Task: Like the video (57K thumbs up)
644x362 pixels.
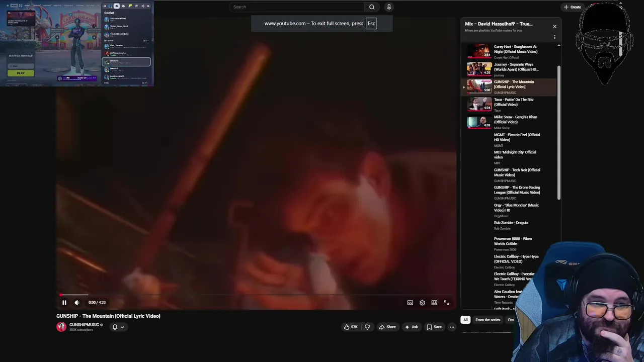Action: (351, 327)
